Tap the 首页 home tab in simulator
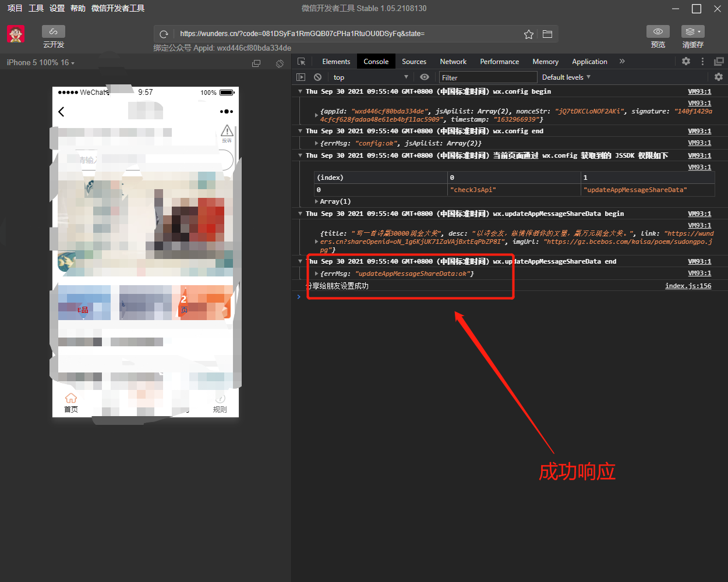Screen dimensions: 728x582 [71, 403]
